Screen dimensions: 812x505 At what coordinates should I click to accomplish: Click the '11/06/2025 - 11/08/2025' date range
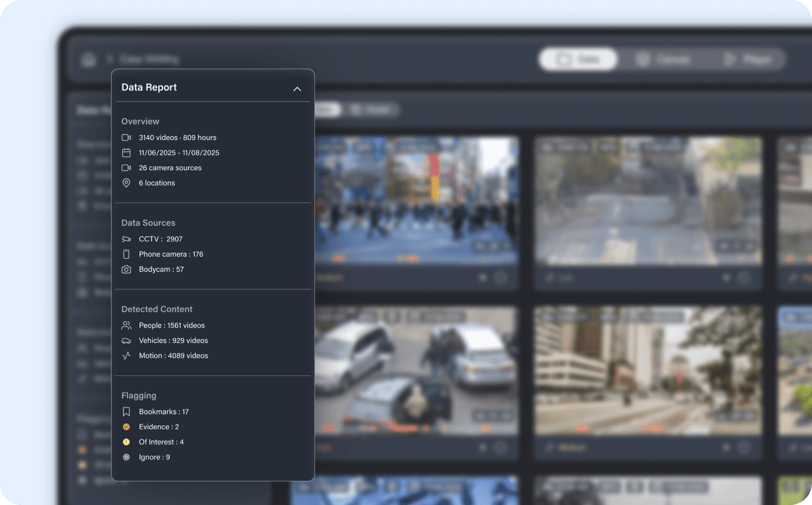[179, 153]
